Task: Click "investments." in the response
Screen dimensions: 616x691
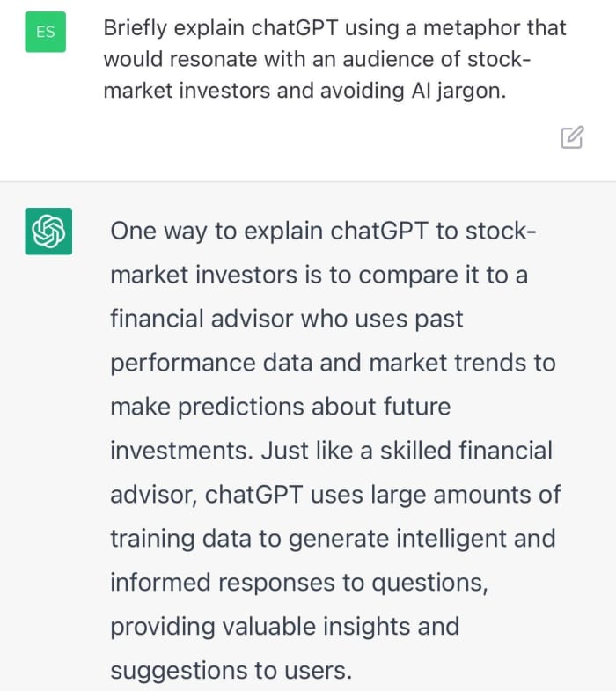Action: click(x=180, y=451)
